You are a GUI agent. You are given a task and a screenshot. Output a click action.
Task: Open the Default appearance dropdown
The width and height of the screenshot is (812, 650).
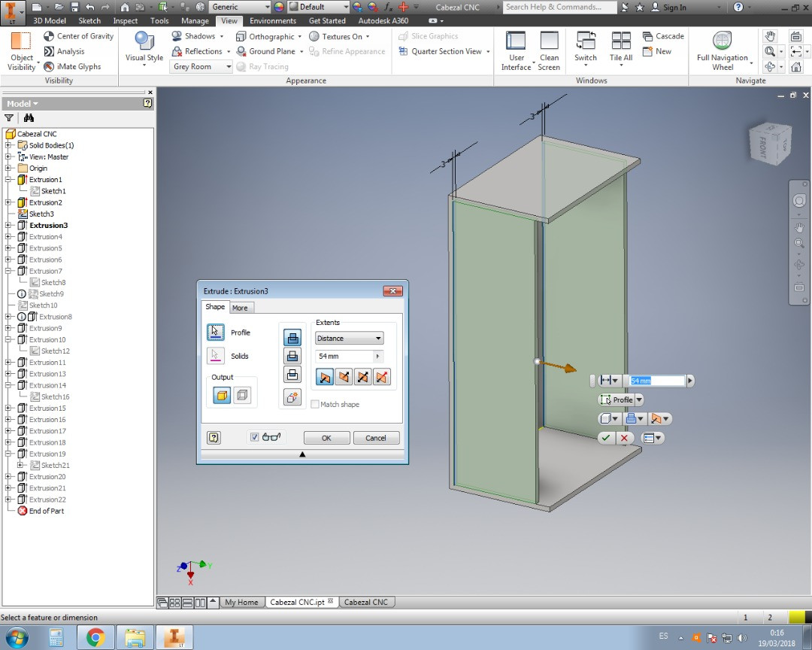click(319, 7)
